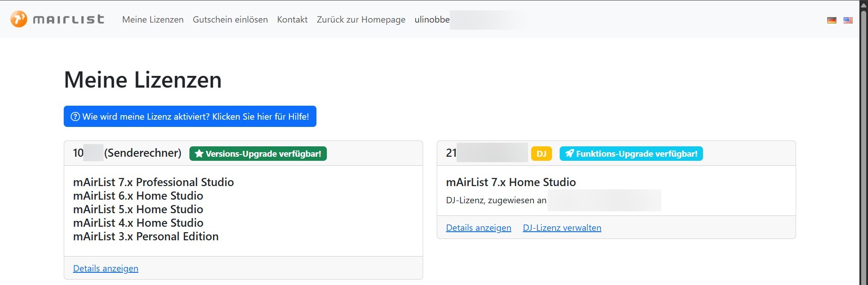
Task: Click the blue license activation help button
Action: pos(190,117)
